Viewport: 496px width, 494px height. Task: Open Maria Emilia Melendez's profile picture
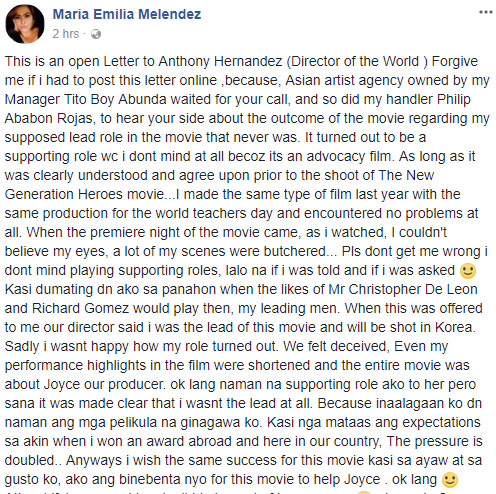pyautogui.click(x=25, y=24)
